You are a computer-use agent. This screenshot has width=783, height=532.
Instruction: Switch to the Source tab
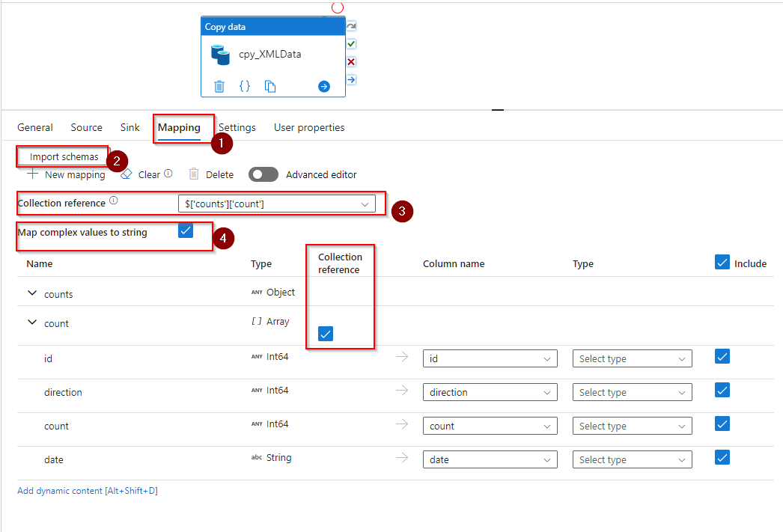[86, 127]
